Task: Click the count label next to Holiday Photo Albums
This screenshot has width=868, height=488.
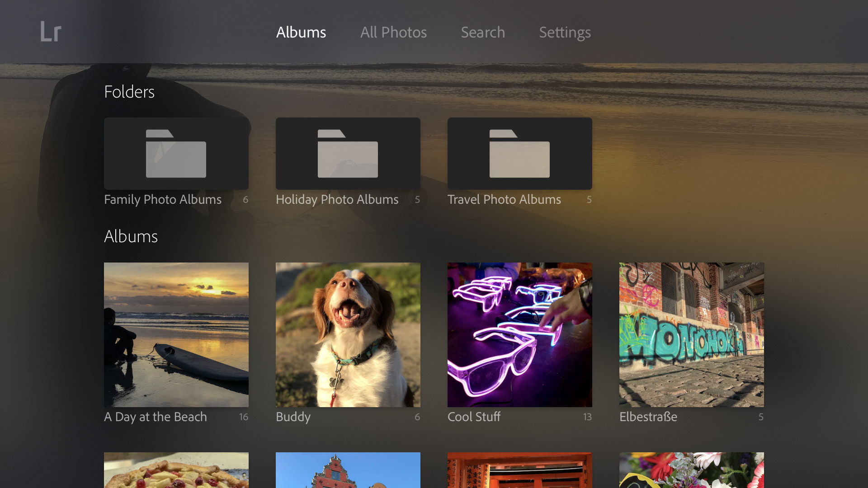Action: pyautogui.click(x=417, y=199)
